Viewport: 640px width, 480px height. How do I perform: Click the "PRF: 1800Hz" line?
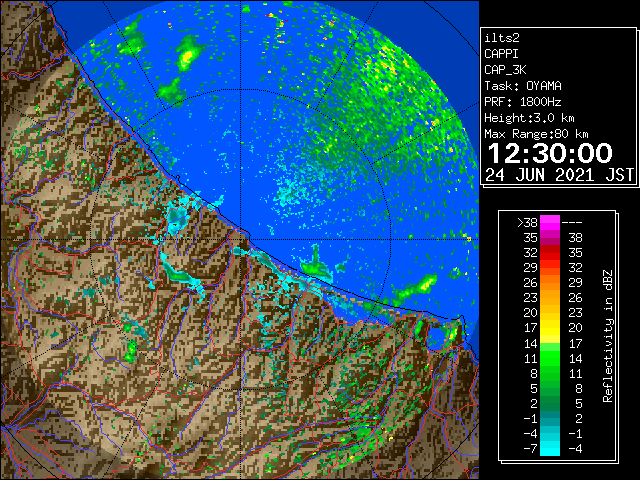click(x=523, y=102)
